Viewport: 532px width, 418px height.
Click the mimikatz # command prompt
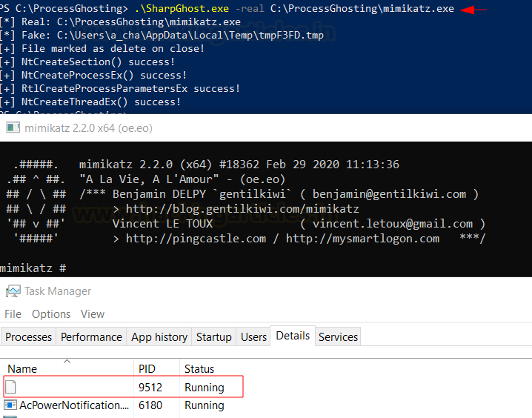[x=33, y=268]
